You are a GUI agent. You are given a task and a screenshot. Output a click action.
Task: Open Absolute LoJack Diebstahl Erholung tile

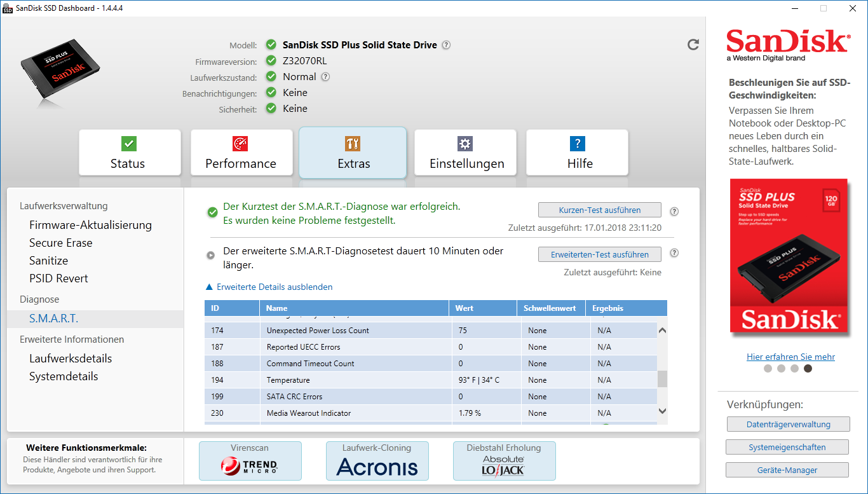coord(505,461)
